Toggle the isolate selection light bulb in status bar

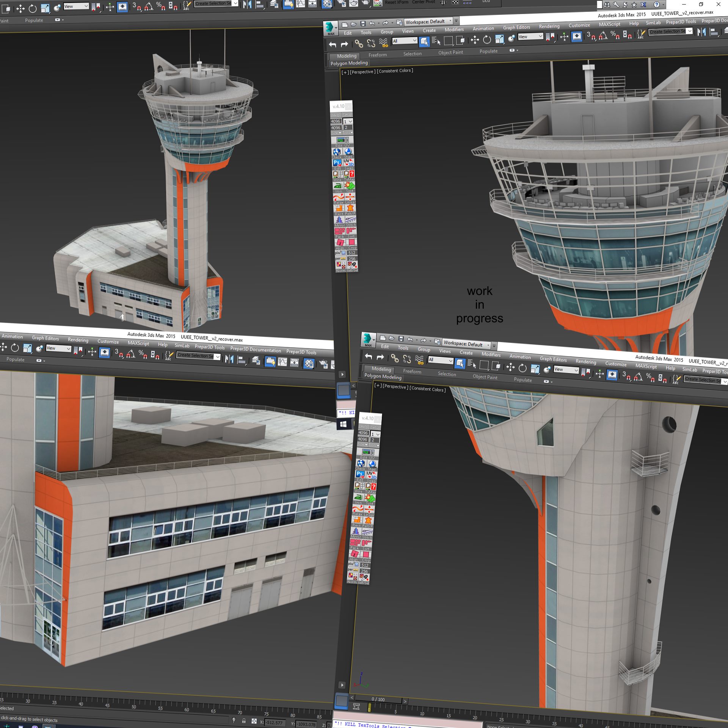click(x=234, y=720)
